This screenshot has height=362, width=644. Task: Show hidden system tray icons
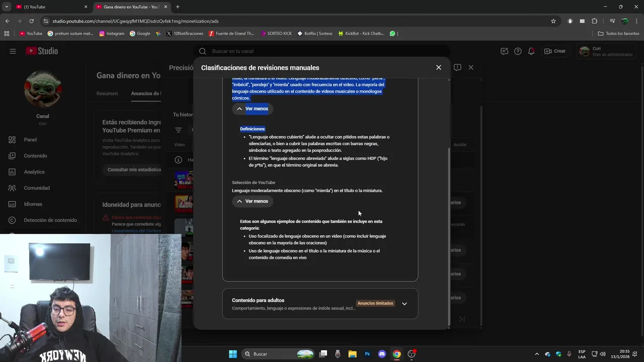(537, 354)
